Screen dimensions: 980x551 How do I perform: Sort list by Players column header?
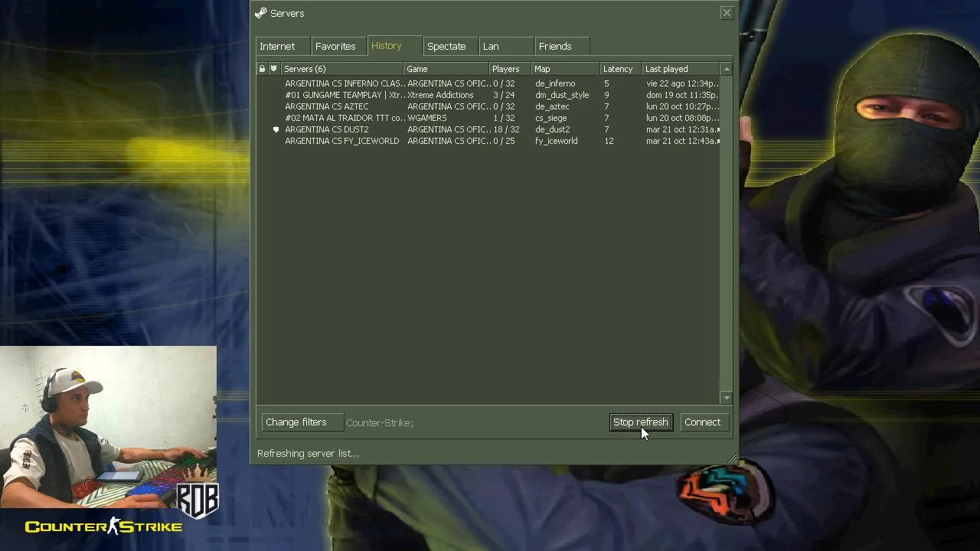(510, 69)
